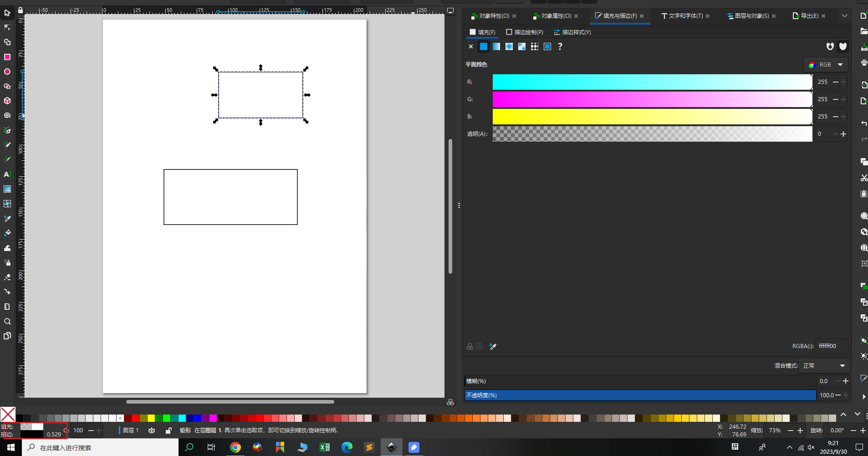Open the blend mode 正常 dropdown
The height and width of the screenshot is (456, 868).
pyautogui.click(x=824, y=366)
